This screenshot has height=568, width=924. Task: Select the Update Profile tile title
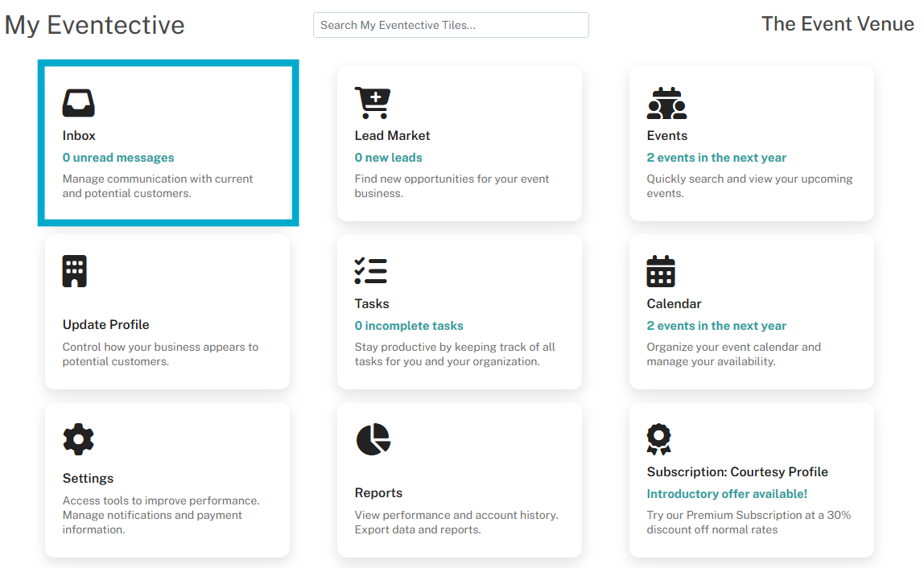[x=106, y=325]
